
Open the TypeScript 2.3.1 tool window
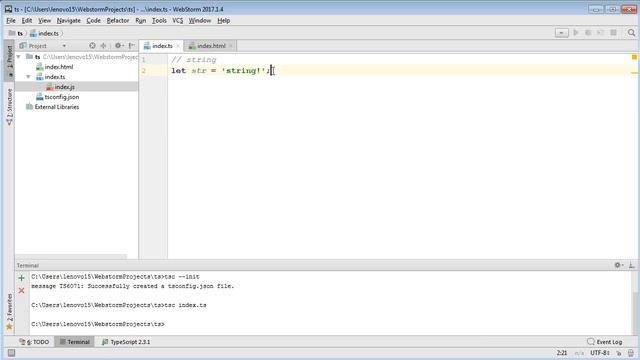[126, 342]
